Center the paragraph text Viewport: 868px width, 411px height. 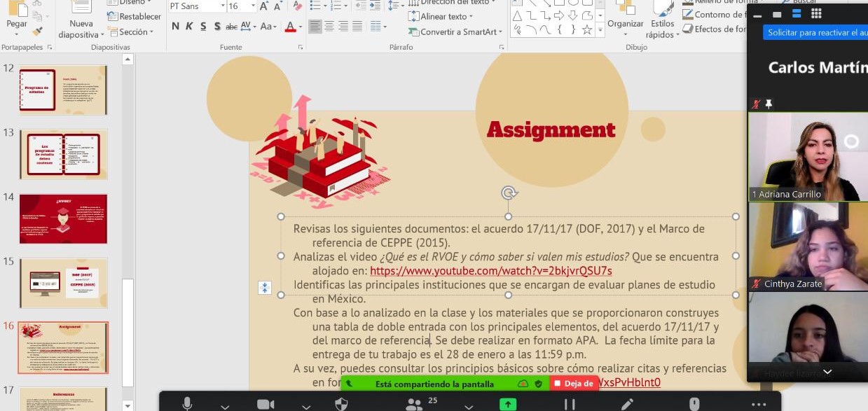tap(329, 27)
